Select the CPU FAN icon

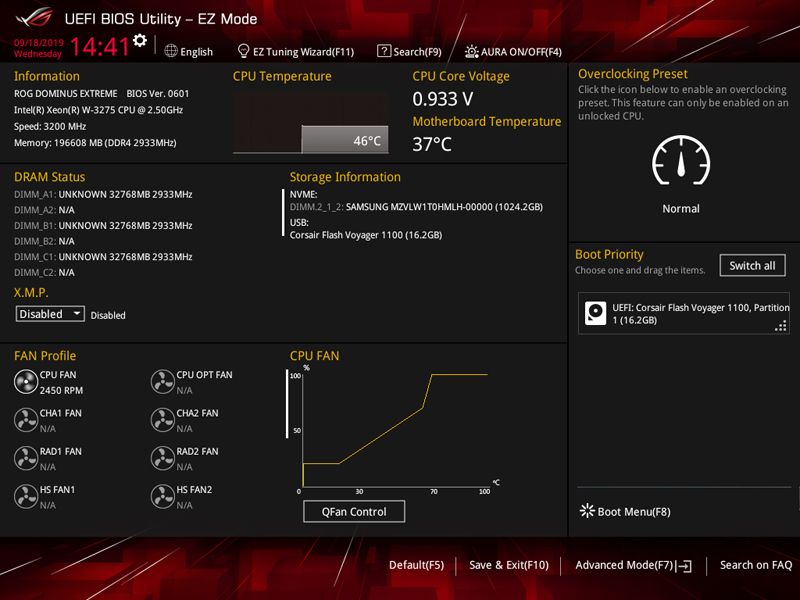pyautogui.click(x=26, y=382)
